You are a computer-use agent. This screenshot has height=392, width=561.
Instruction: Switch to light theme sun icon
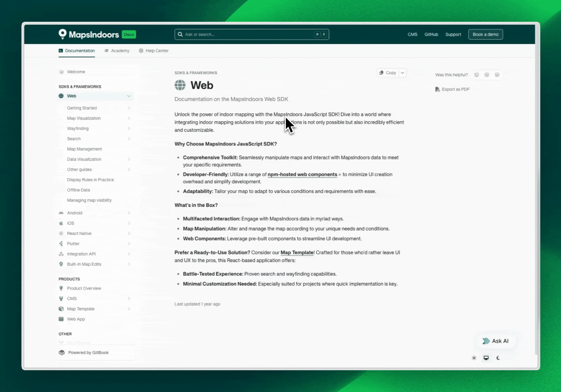[x=474, y=358]
